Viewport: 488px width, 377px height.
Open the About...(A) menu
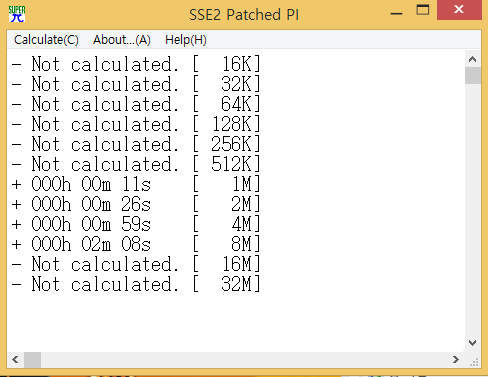tap(122, 40)
